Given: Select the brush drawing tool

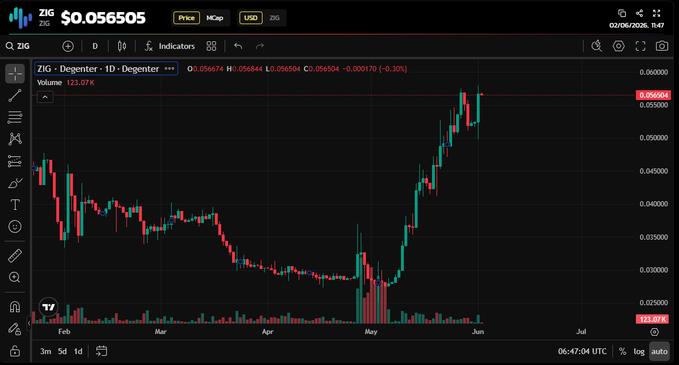Looking at the screenshot, I should [x=15, y=183].
